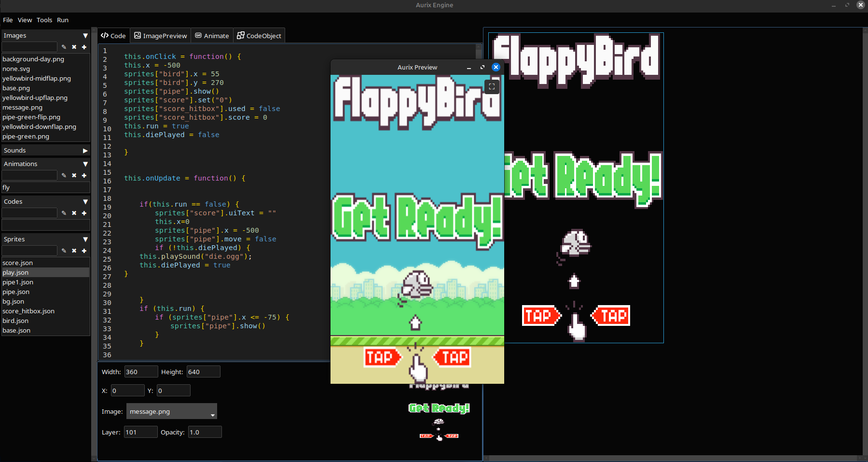Select yellowbird-midflap.png image
The image size is (868, 462).
(46, 78)
